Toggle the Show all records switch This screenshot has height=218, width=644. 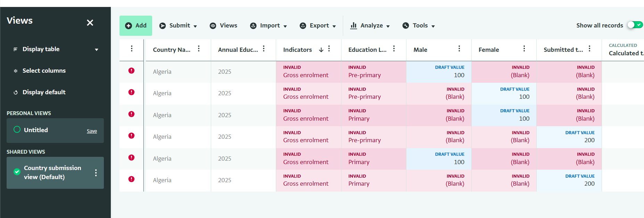coord(635,25)
